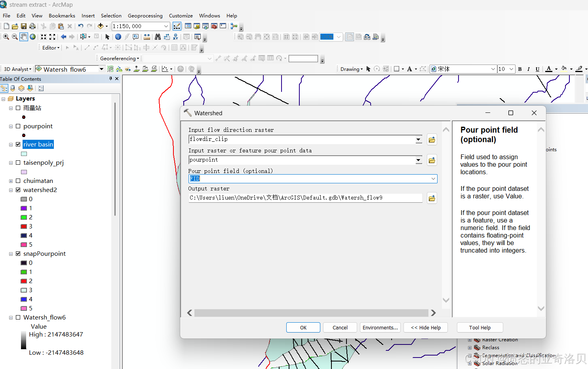Undo the last action
588x369 pixels.
(x=81, y=26)
